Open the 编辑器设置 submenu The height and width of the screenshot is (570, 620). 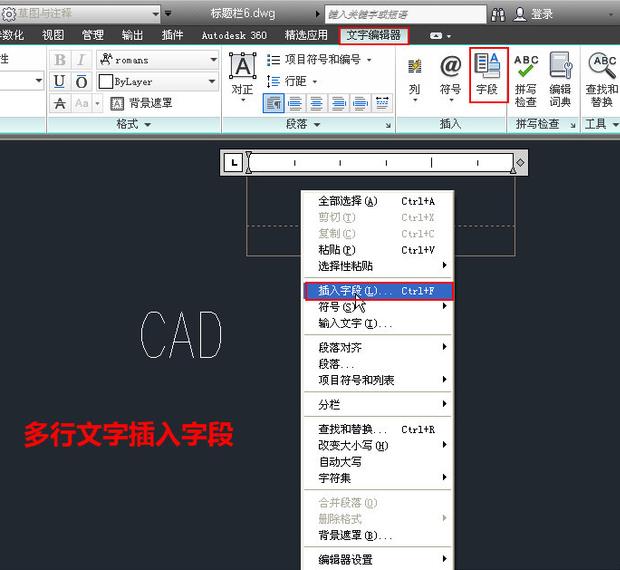pos(378,559)
